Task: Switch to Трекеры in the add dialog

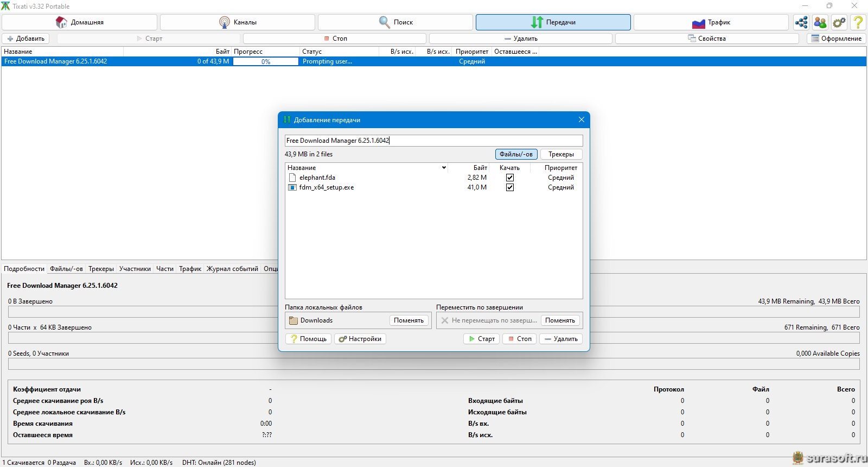Action: [561, 154]
